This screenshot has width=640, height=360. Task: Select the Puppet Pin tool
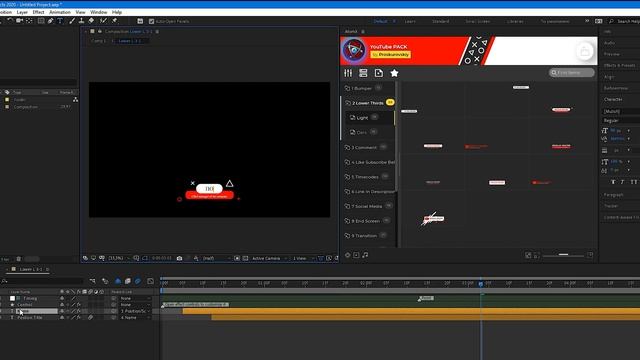(115, 20)
